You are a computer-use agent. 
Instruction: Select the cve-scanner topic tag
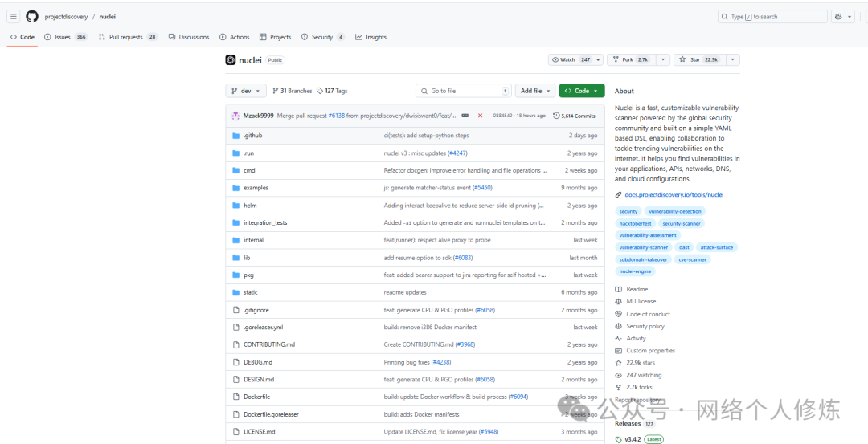[693, 259]
